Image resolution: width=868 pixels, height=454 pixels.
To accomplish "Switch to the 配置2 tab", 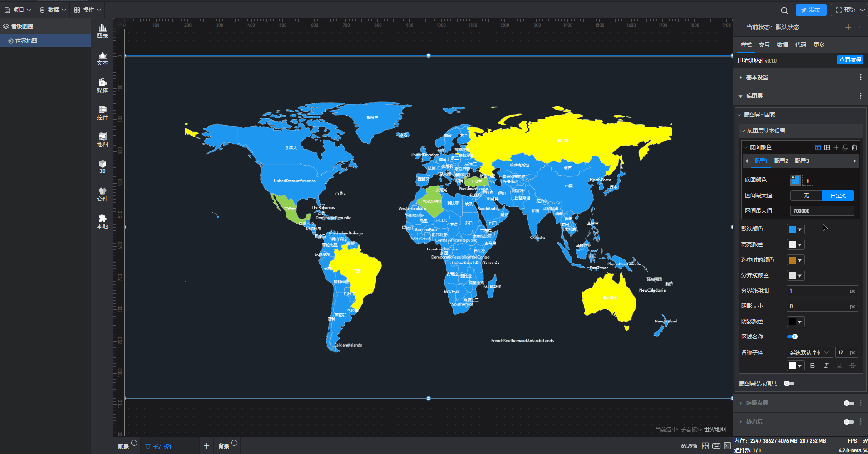I will pos(781,161).
